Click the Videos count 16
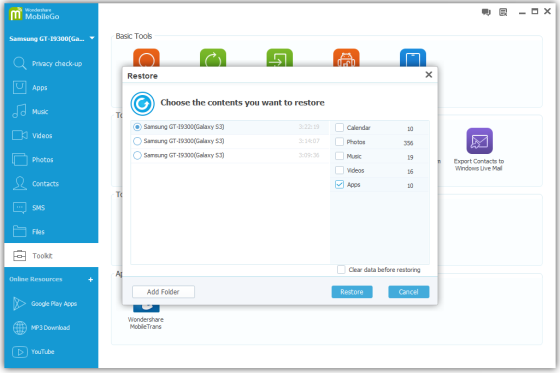560x373 pixels. pos(410,171)
